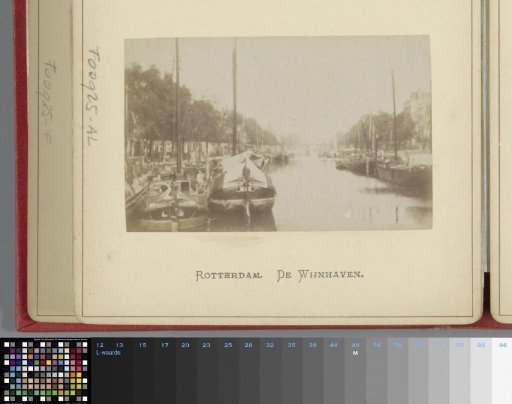Click the "M" marker on the grayscale bar
Screen dimensions: 512x404
click(x=355, y=353)
